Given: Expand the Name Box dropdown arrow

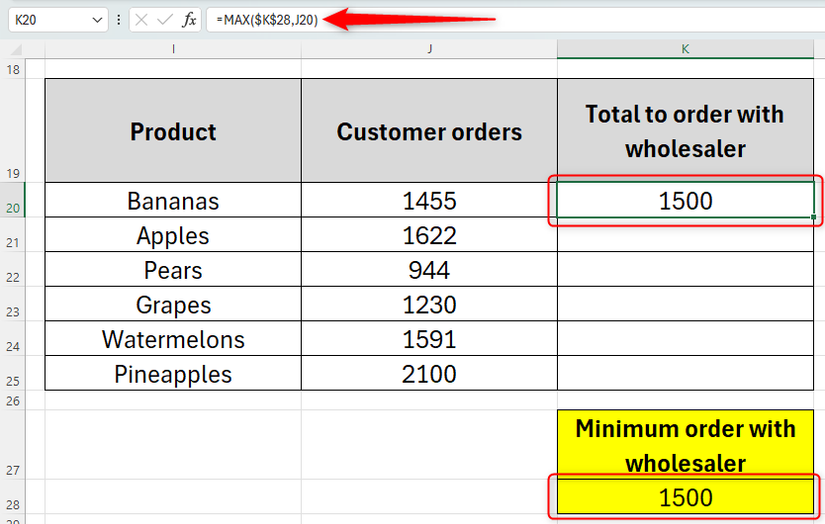Looking at the screenshot, I should click(97, 20).
